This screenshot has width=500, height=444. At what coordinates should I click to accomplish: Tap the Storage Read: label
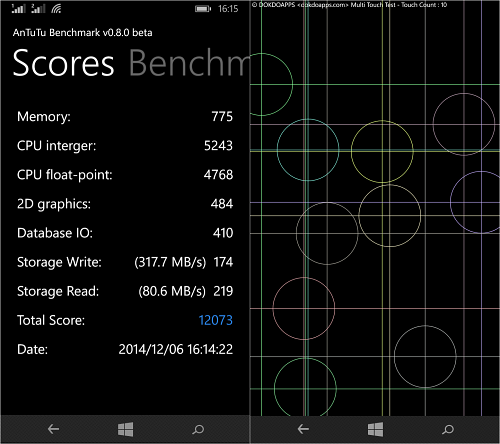click(58, 291)
